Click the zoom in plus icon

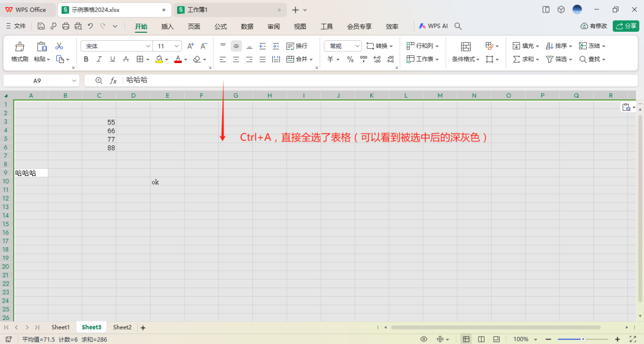tap(617, 339)
